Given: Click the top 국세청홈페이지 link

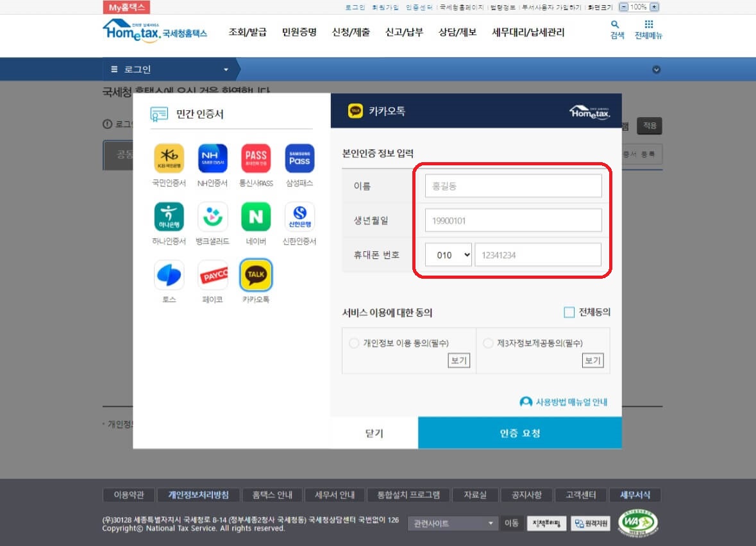Looking at the screenshot, I should point(462,7).
